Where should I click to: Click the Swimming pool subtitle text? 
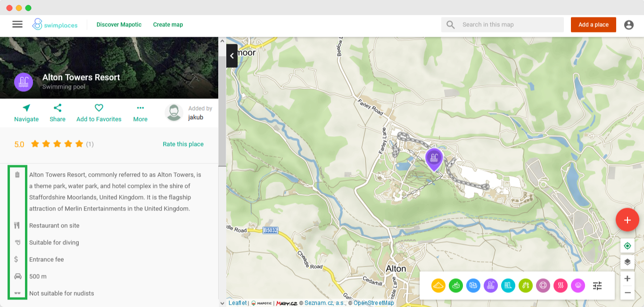click(x=64, y=87)
